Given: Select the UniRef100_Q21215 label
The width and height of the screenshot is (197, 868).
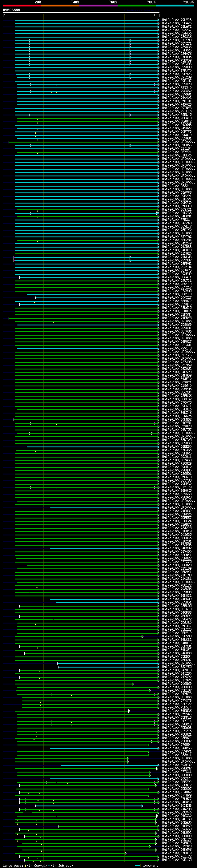Looking at the screenshot, I should point(177,731).
